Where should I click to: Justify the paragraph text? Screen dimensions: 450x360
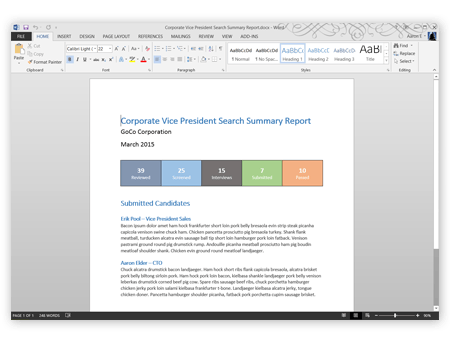(180, 59)
